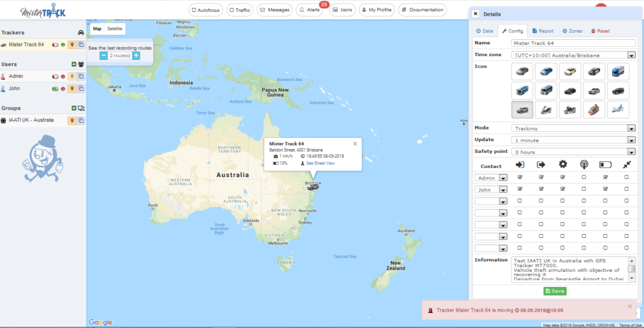Toggle the Autofocus checkbox
This screenshot has width=644, height=328.
(x=194, y=10)
